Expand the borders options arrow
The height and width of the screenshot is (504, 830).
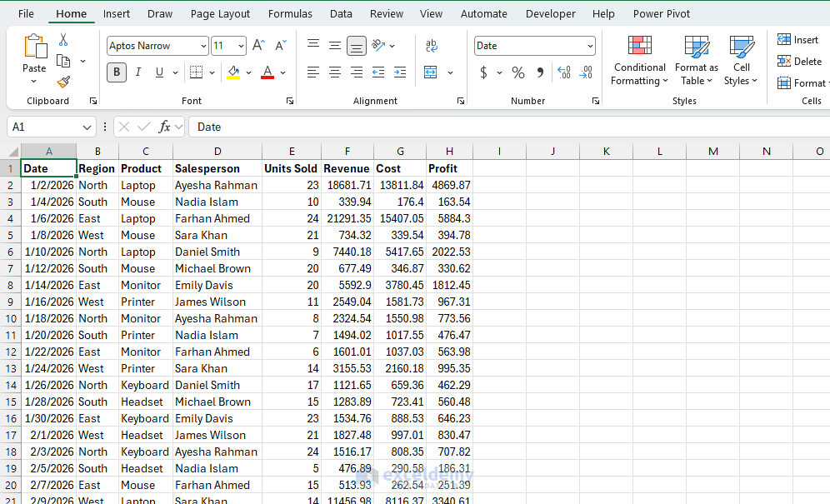(x=212, y=72)
